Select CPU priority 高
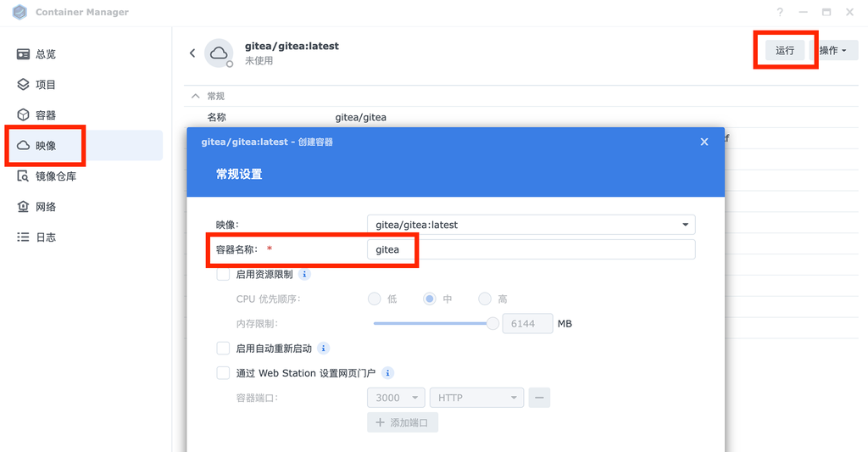The height and width of the screenshot is (452, 868). (x=485, y=299)
